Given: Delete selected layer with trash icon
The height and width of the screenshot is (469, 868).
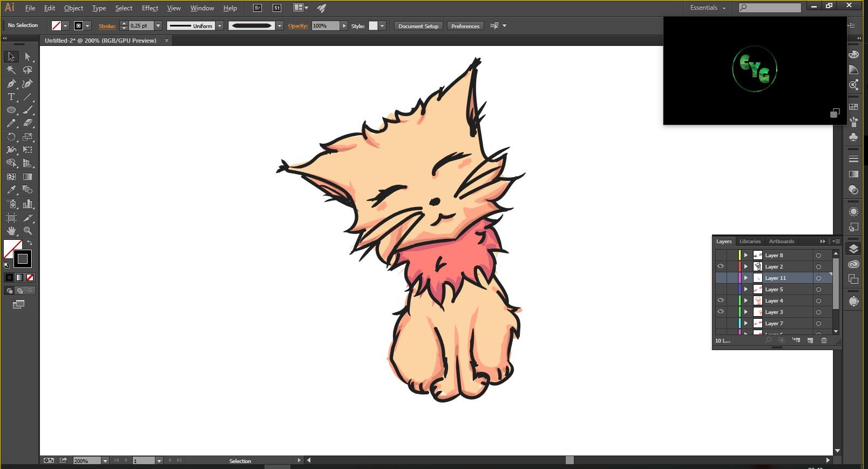Looking at the screenshot, I should pos(824,340).
